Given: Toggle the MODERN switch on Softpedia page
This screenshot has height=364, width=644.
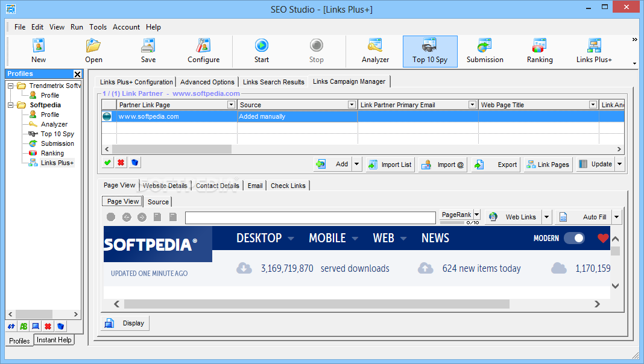Looking at the screenshot, I should [x=574, y=238].
